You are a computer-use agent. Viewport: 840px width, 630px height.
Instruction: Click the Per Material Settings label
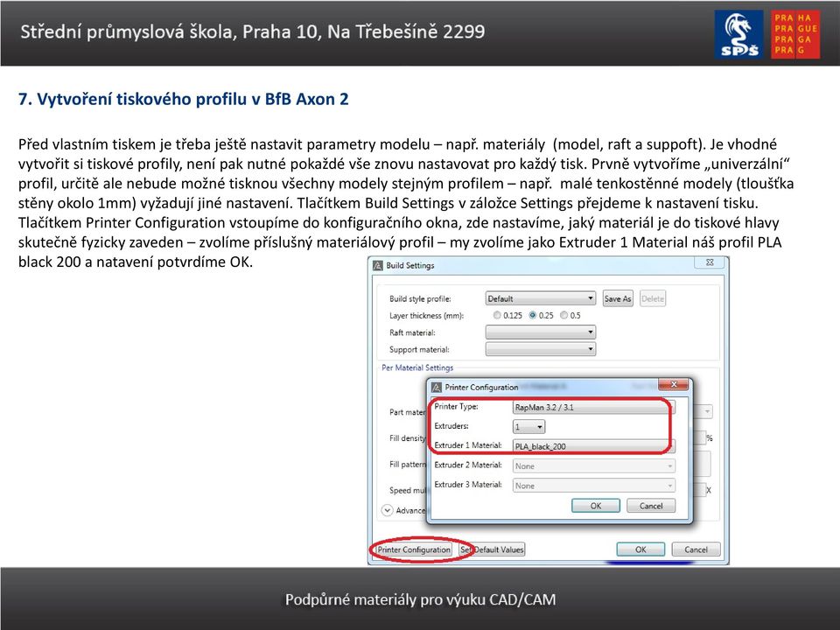click(417, 367)
